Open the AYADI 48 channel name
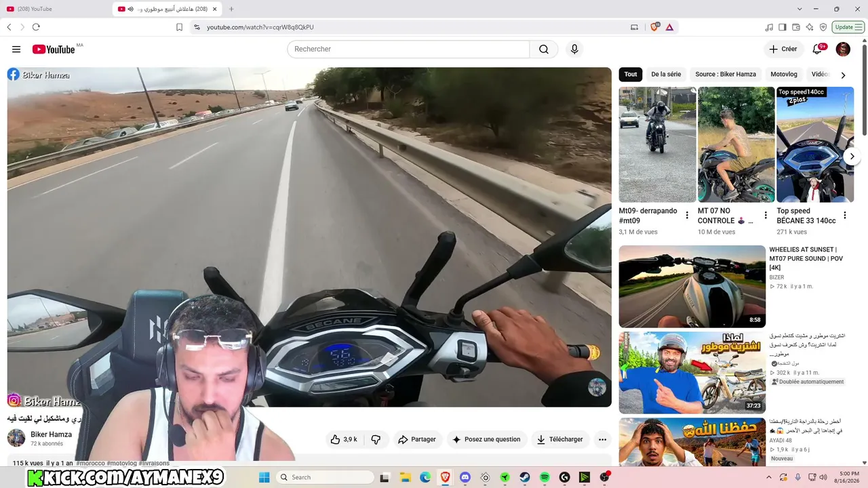The width and height of the screenshot is (868, 488). (x=781, y=441)
